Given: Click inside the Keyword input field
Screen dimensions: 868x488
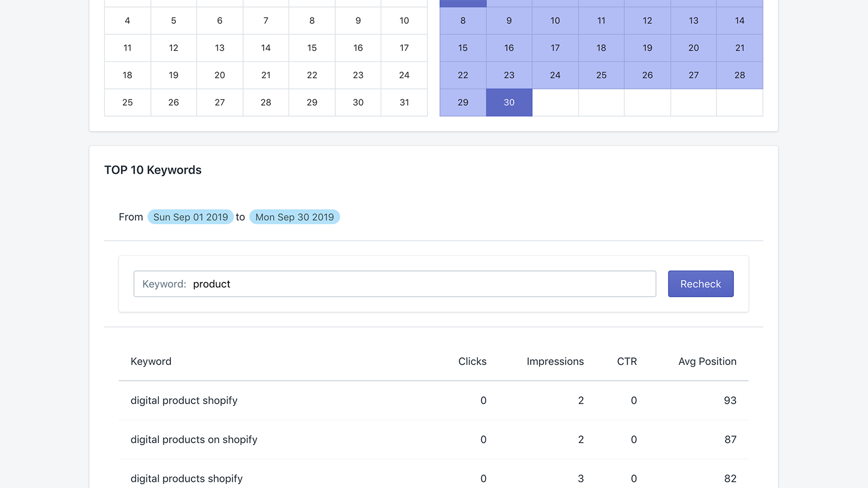Looking at the screenshot, I should [x=380, y=284].
